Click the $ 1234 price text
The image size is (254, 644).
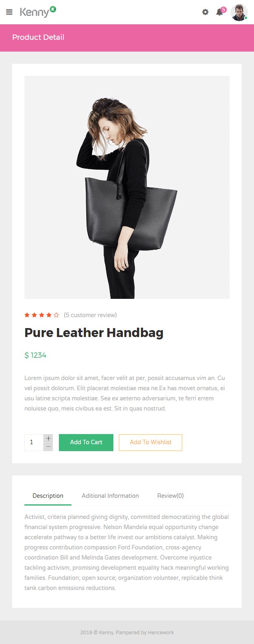click(x=35, y=355)
